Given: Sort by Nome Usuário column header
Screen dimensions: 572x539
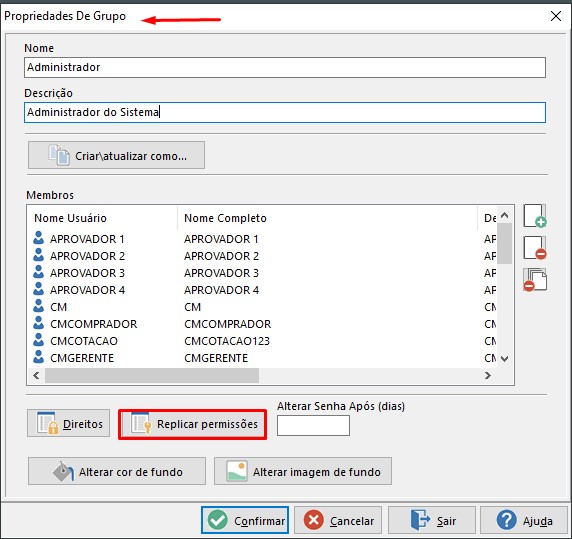Looking at the screenshot, I should tap(70, 218).
